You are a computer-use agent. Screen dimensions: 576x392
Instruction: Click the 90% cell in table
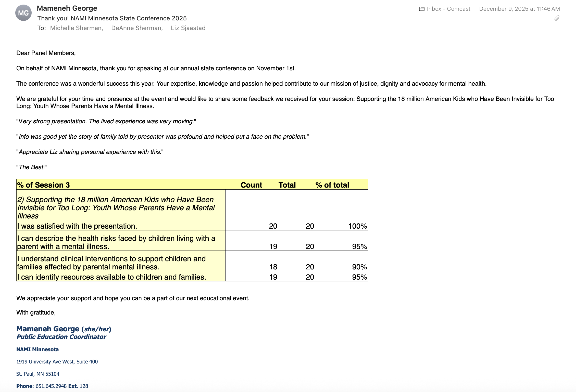[x=359, y=267]
